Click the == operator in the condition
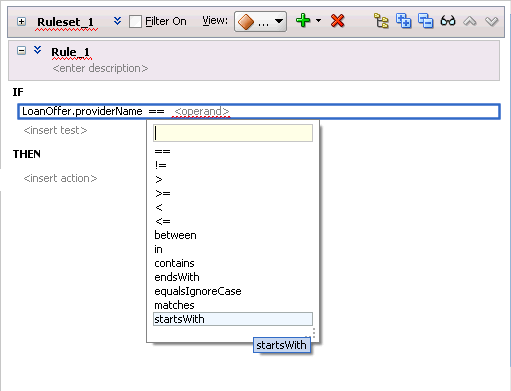This screenshot has width=511, height=391. [156, 111]
